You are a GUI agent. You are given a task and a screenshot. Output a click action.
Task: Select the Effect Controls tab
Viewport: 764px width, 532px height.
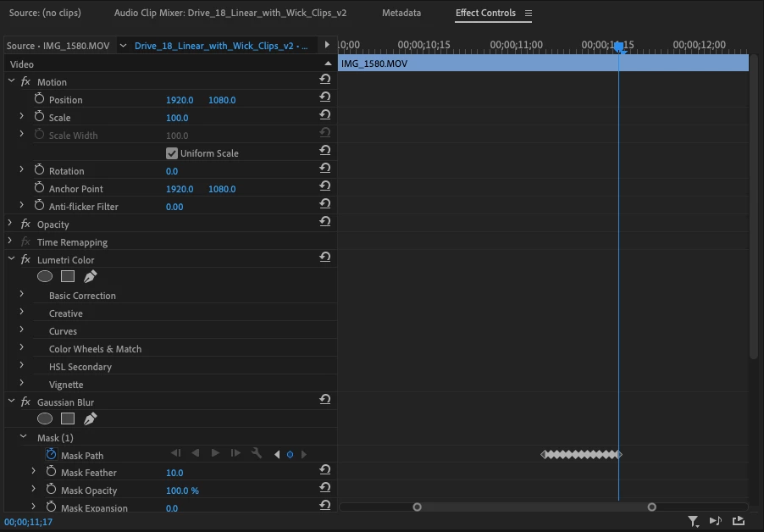[x=485, y=14]
